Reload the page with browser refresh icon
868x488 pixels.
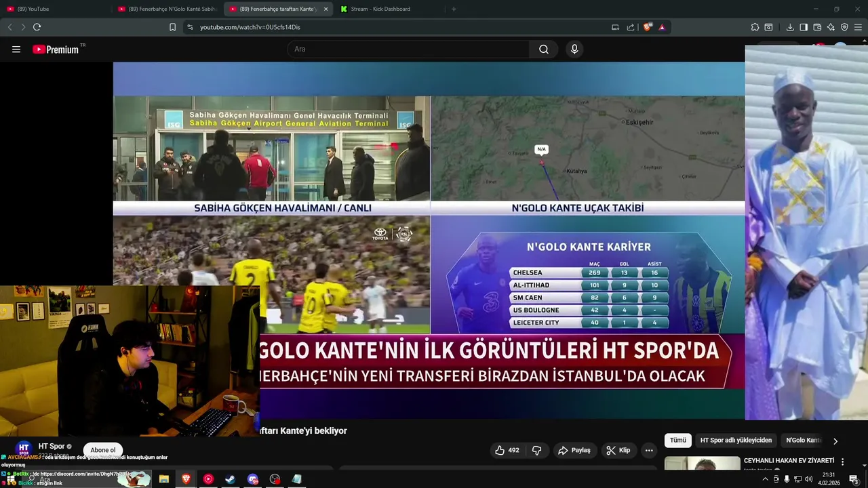pyautogui.click(x=37, y=27)
